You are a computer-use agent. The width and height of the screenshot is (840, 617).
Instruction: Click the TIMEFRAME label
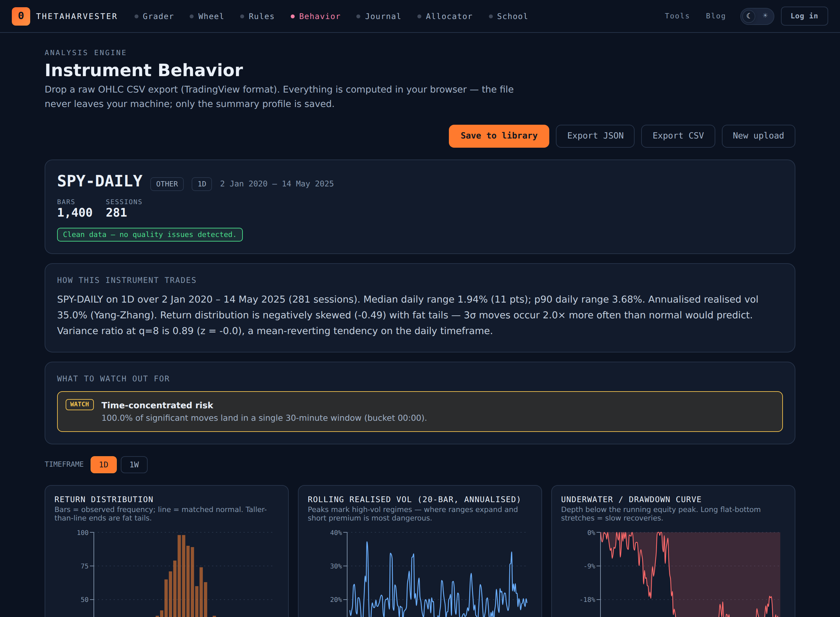64,464
